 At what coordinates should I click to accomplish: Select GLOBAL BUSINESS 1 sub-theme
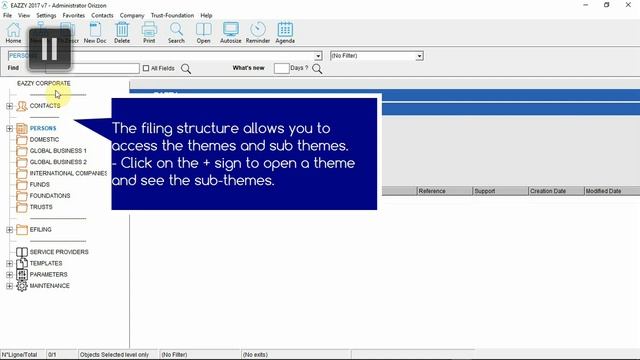point(58,151)
